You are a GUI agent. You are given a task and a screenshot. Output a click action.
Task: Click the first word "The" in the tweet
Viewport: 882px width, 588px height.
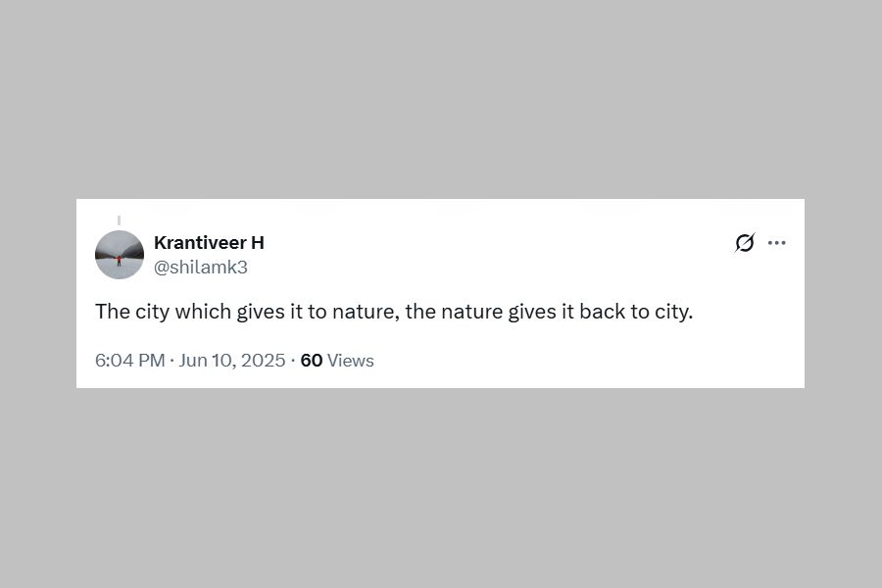(113, 312)
